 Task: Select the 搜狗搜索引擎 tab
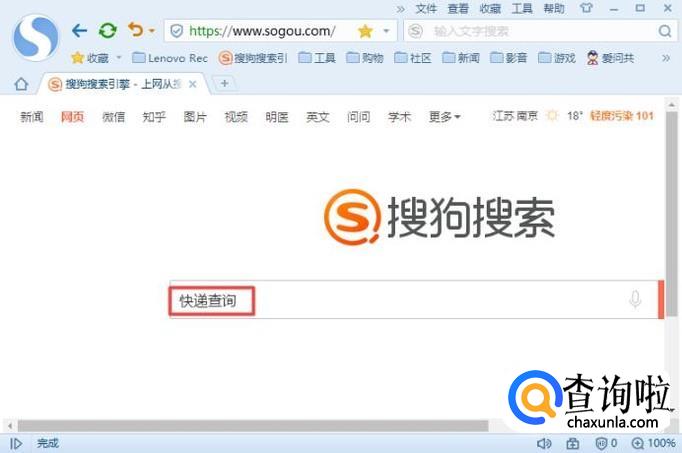123,84
